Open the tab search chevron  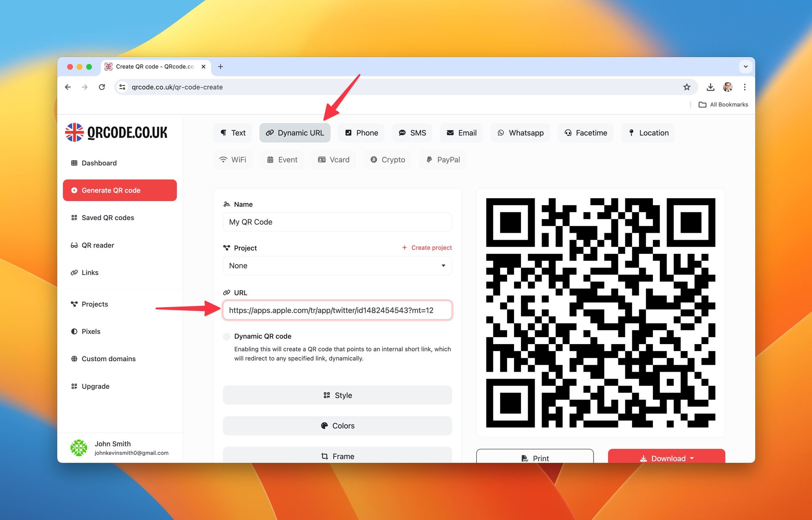pos(745,67)
